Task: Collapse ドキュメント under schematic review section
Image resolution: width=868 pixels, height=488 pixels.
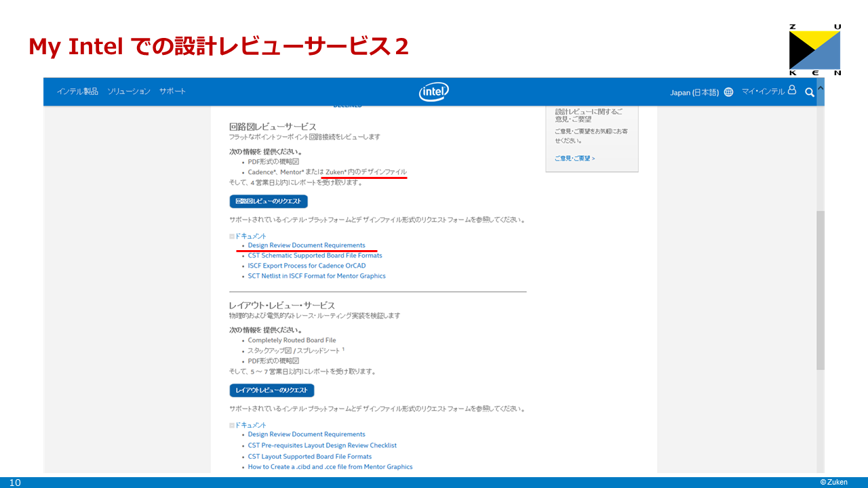Action: (x=248, y=236)
